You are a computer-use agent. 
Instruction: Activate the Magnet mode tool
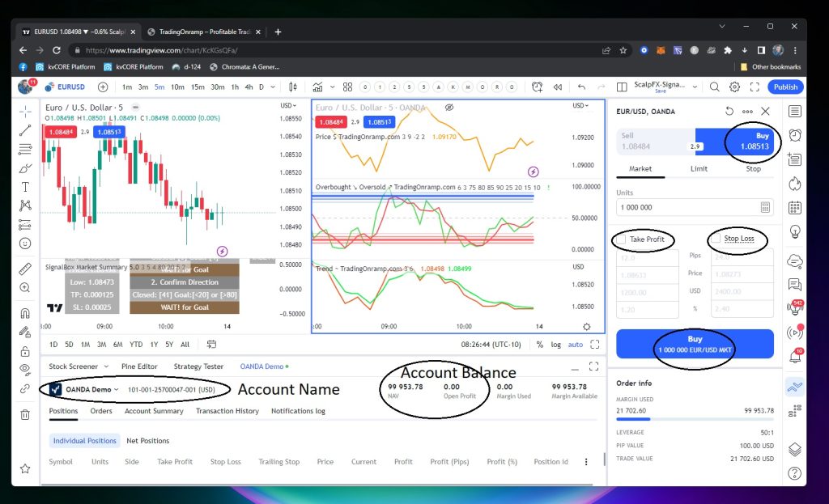(x=25, y=313)
